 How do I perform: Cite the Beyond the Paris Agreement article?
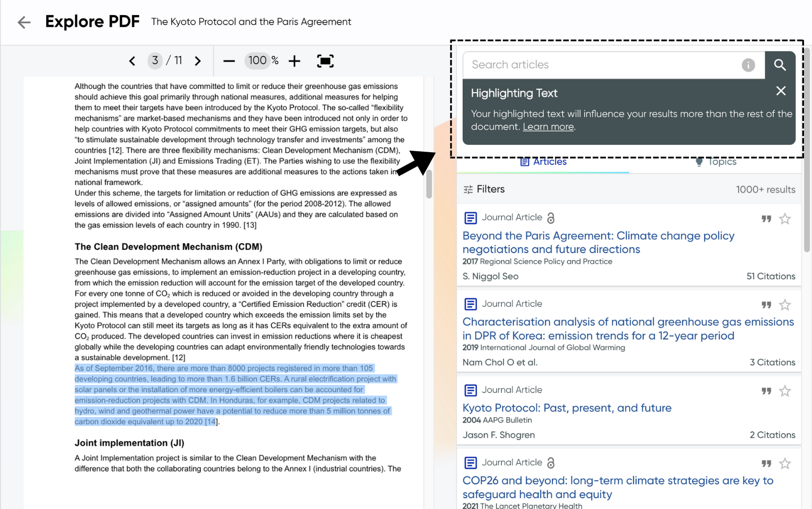click(x=766, y=219)
